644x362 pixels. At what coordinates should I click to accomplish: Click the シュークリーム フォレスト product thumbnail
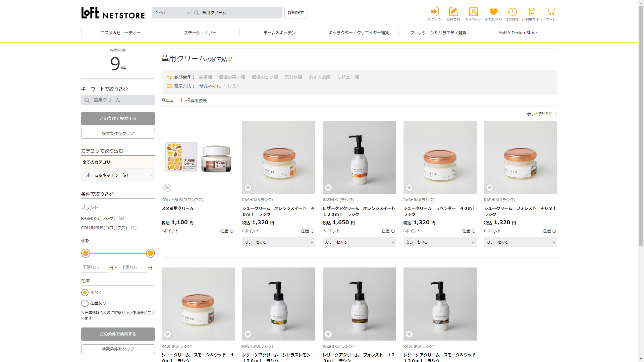click(520, 158)
